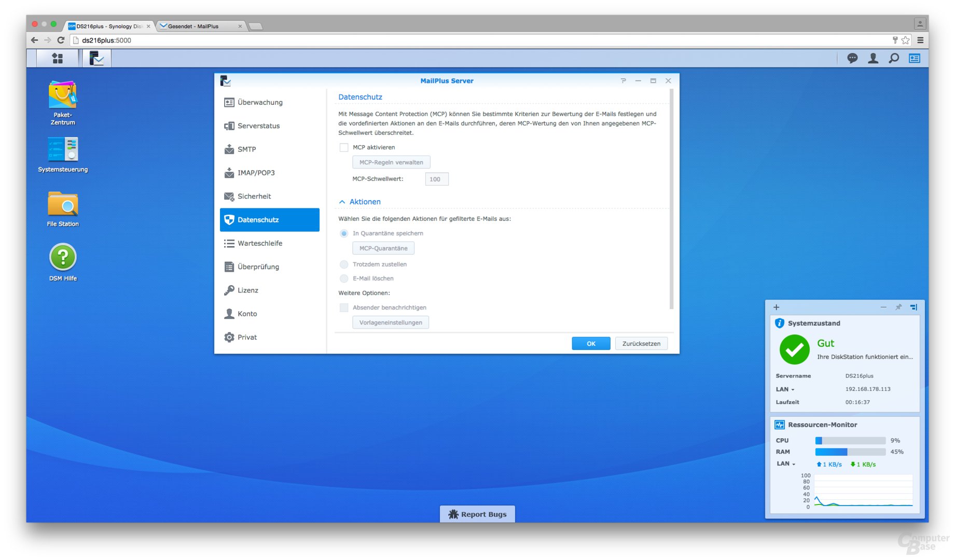
Task: Open DSM Hilfe desktop icon
Action: 63,263
